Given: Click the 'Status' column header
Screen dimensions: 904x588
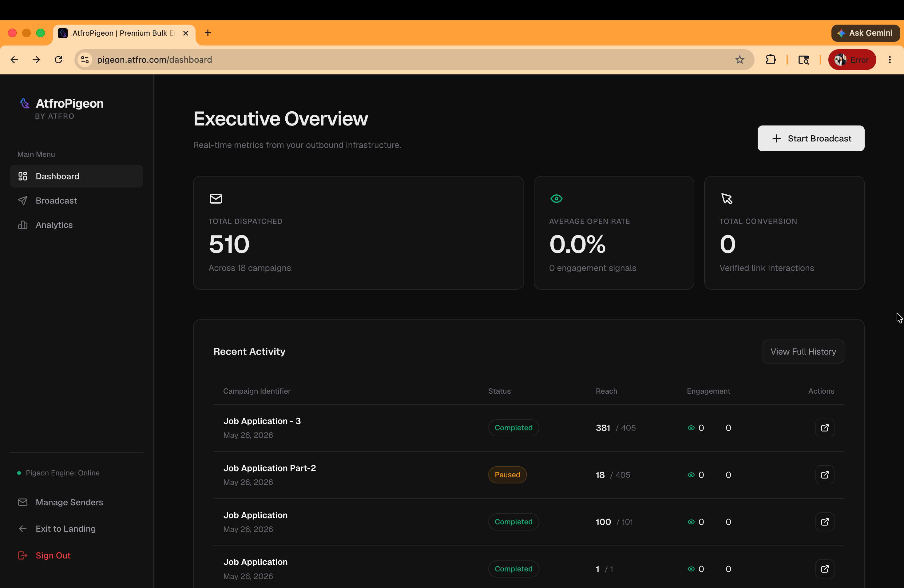Looking at the screenshot, I should (x=499, y=391).
